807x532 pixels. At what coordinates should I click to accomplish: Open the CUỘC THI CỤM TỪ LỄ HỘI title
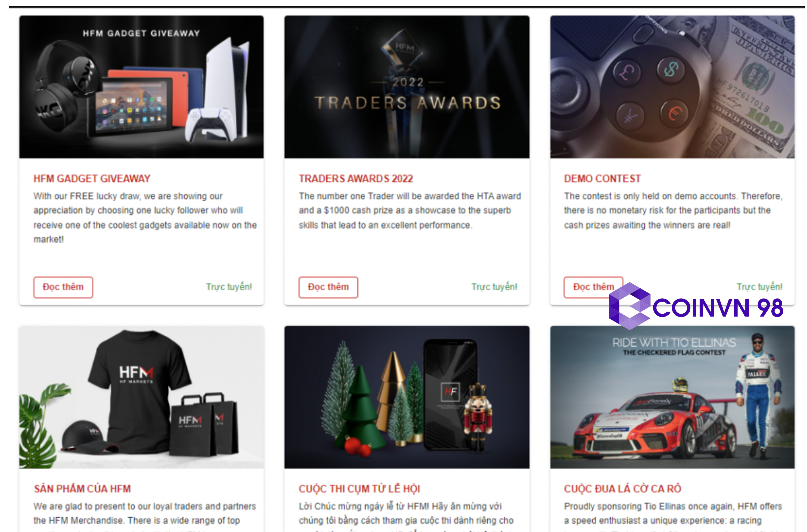tap(359, 489)
